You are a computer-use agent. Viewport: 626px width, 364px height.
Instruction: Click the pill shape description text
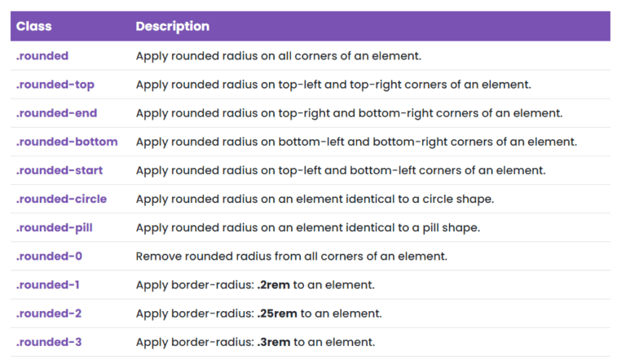pos(308,228)
